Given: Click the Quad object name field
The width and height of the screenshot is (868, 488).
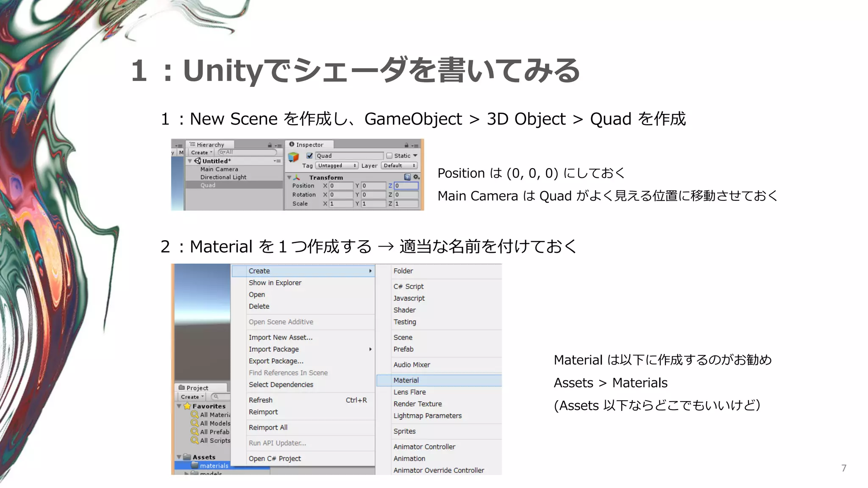Looking at the screenshot, I should tap(349, 156).
